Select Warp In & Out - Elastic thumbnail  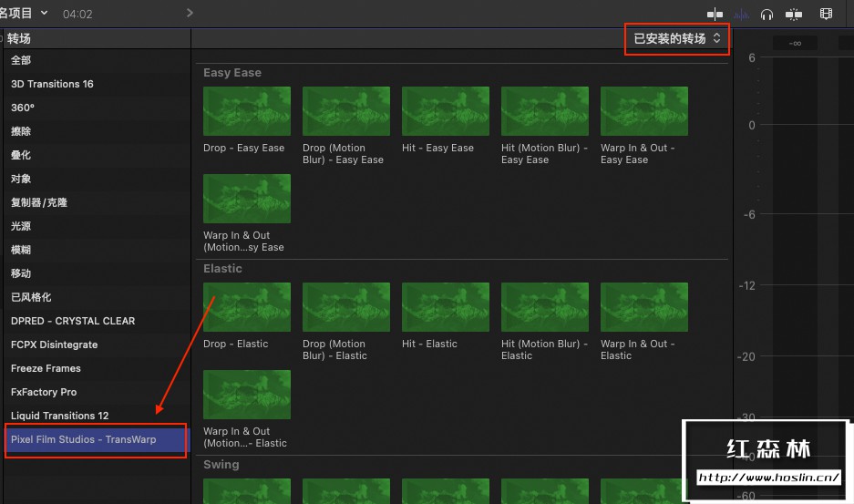click(644, 307)
